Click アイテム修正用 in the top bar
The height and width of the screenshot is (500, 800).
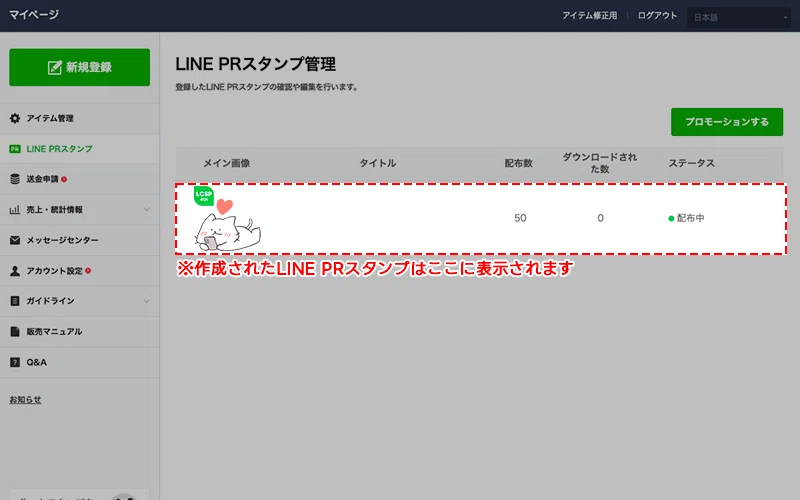coord(589,16)
